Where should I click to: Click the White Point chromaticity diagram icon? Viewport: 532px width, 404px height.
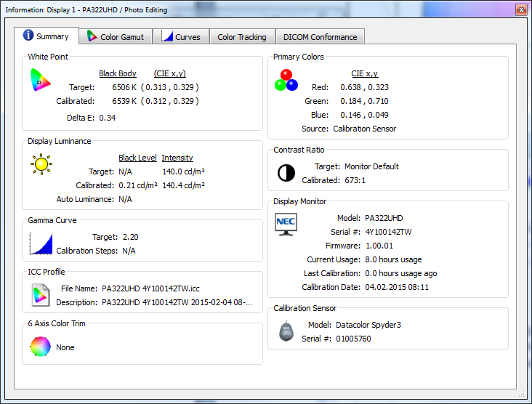pos(41,79)
